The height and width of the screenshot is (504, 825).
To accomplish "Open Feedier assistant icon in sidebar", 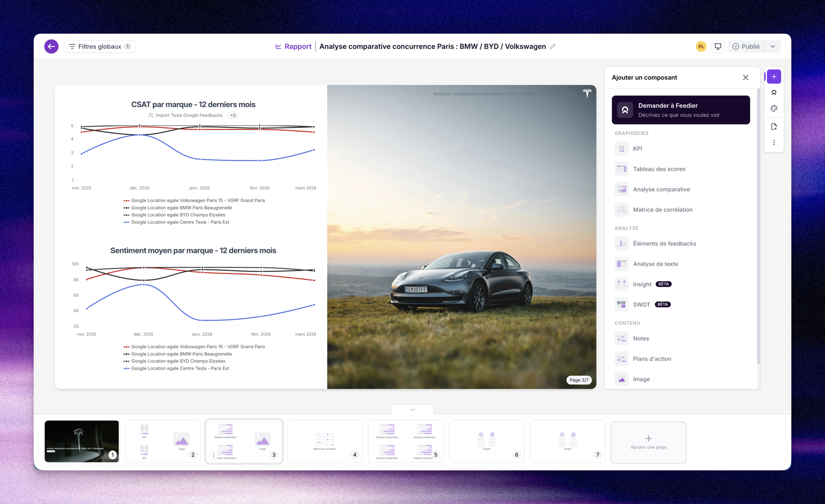I will pos(774,93).
